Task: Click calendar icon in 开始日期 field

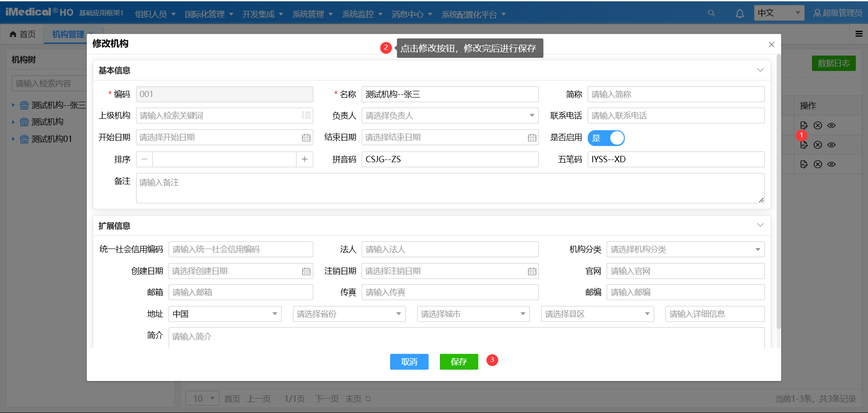Action: tap(306, 138)
